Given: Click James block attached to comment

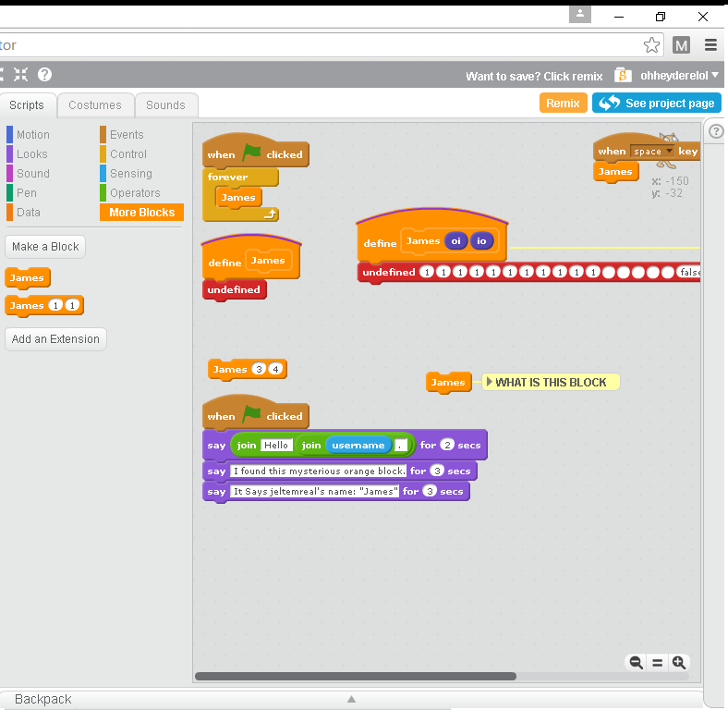Looking at the screenshot, I should point(448,383).
